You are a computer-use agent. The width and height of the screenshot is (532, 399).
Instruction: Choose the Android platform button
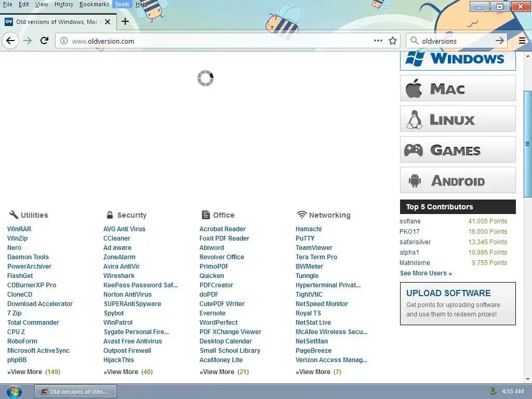click(x=458, y=180)
